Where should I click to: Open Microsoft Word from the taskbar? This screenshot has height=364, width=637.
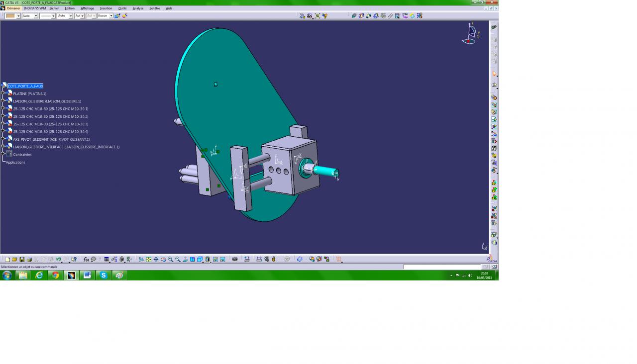pyautogui.click(x=87, y=275)
